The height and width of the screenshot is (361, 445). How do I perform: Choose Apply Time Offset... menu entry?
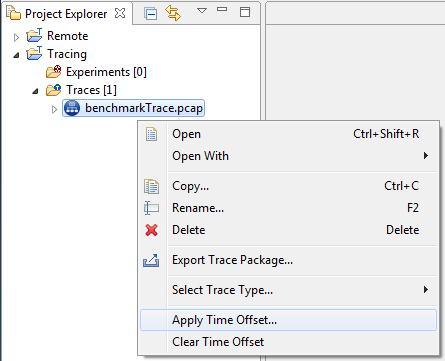click(288, 320)
